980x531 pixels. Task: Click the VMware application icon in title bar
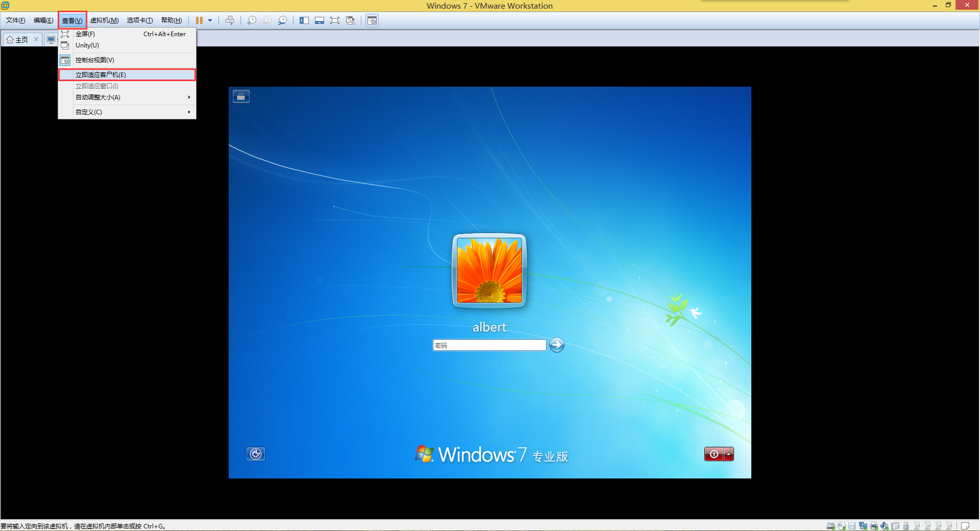coord(5,5)
